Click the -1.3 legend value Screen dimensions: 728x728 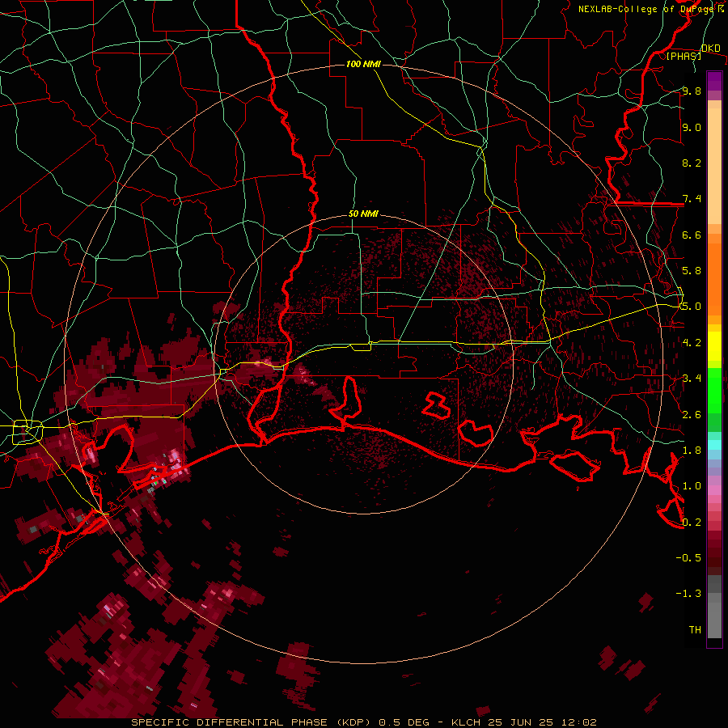pyautogui.click(x=688, y=594)
